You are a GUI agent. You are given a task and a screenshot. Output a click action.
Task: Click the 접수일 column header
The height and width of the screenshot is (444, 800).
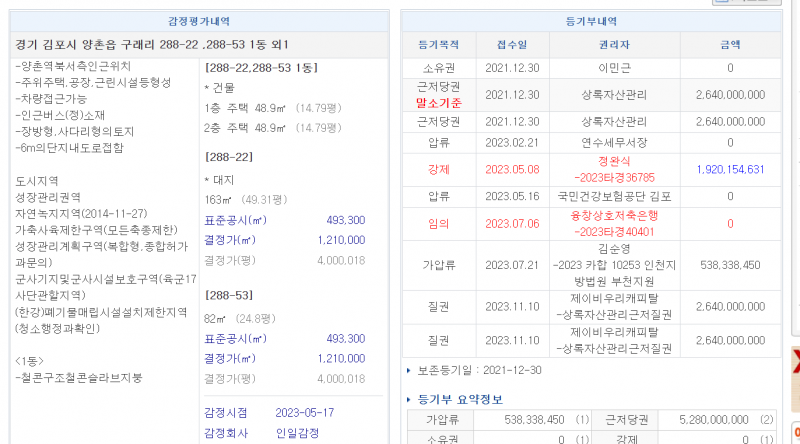coord(511,44)
